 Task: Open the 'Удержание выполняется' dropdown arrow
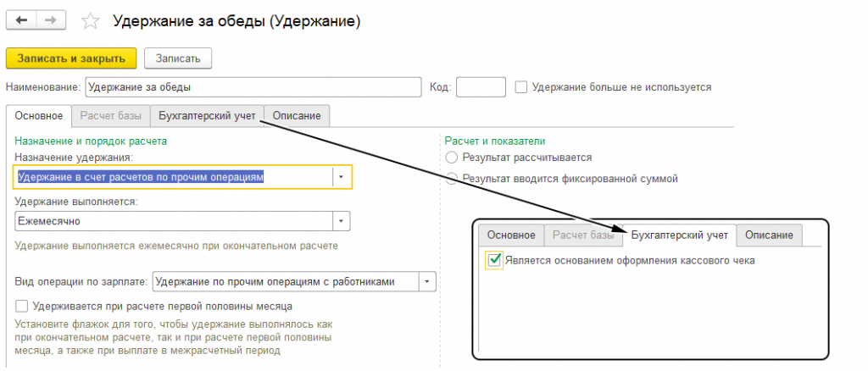coord(341,220)
